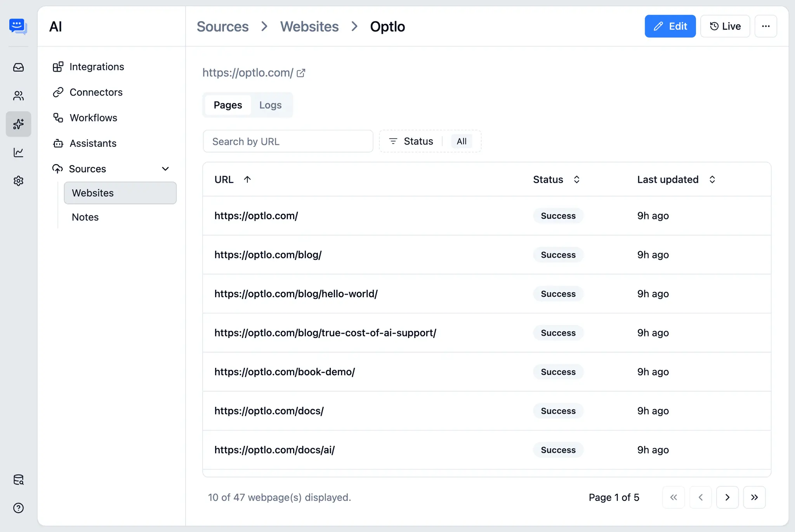Switch to the Logs tab
The height and width of the screenshot is (532, 795).
pos(270,105)
